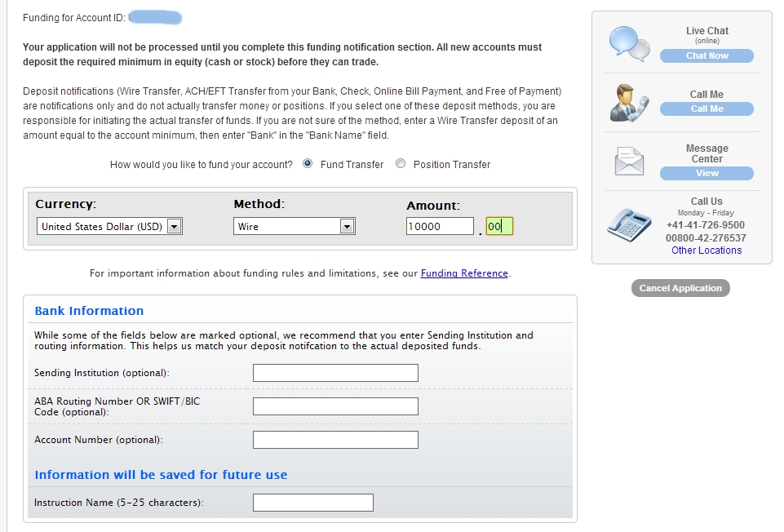Click the Amount dollars field

coord(440,227)
